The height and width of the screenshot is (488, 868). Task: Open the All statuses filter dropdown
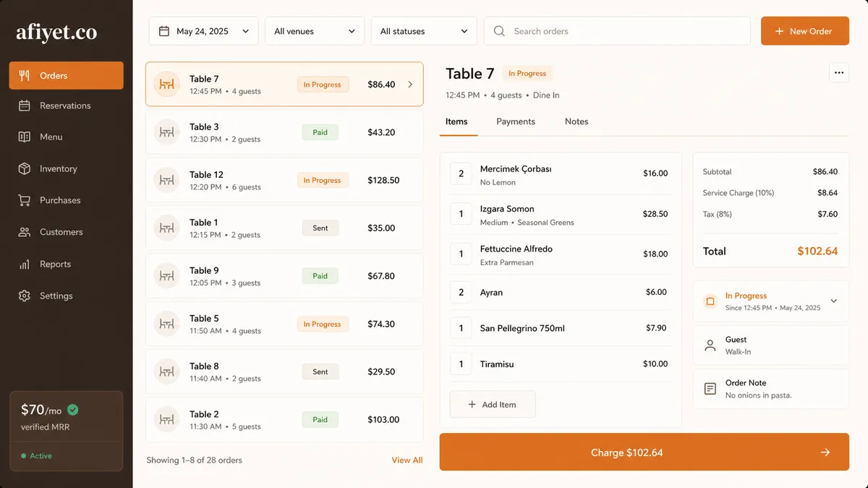pos(424,31)
